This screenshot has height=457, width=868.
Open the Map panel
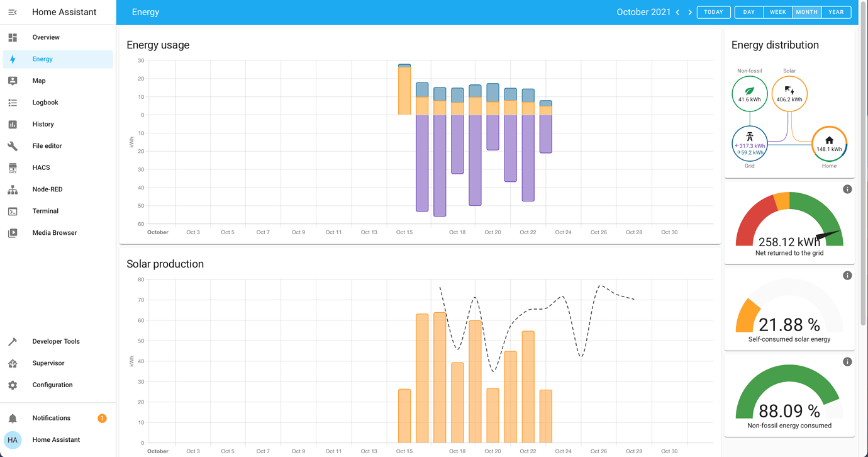[39, 81]
